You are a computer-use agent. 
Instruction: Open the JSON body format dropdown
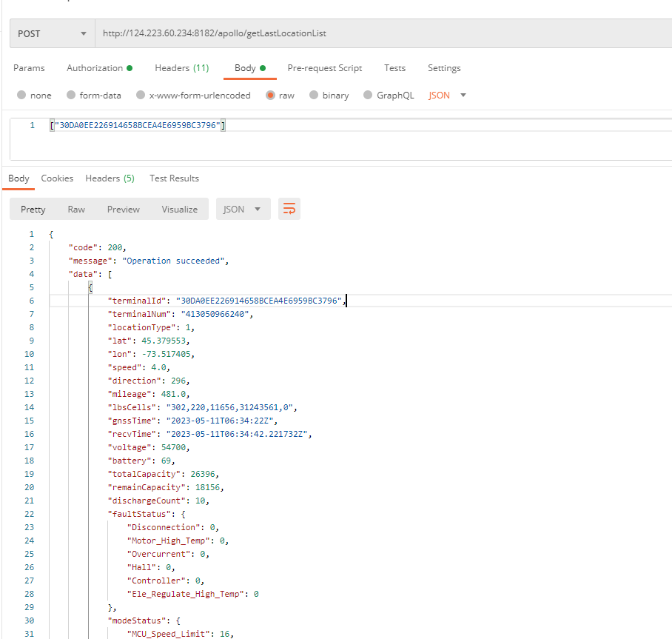[x=447, y=96]
